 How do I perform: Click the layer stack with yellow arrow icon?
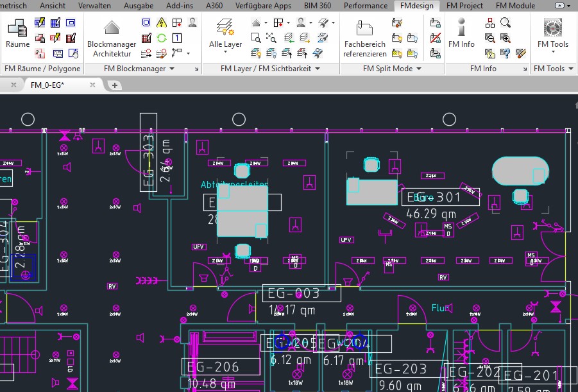pyautogui.click(x=305, y=38)
